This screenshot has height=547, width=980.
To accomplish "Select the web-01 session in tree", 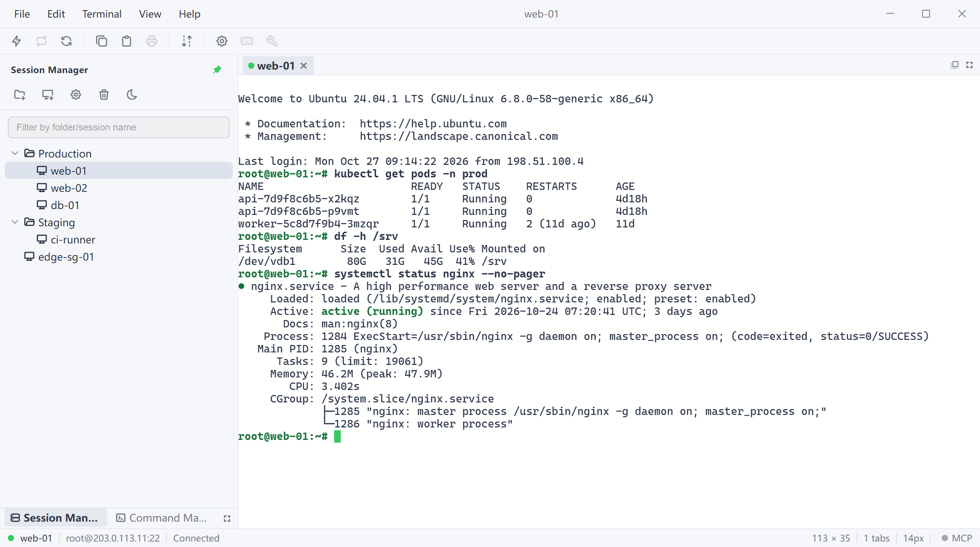I will coord(119,171).
